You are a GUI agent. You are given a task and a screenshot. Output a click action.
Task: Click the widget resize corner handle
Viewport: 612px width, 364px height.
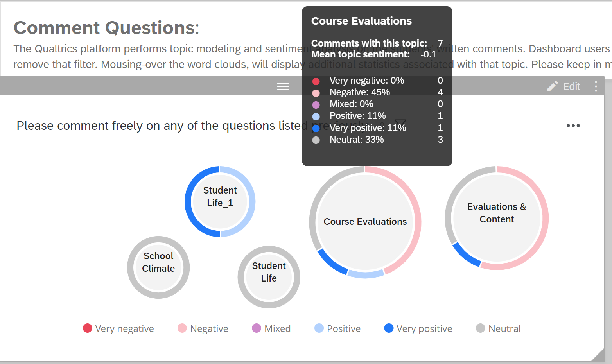pos(598,355)
